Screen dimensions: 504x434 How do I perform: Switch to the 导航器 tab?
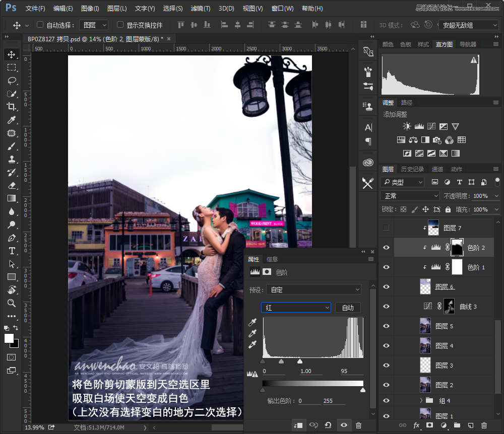[x=468, y=44]
